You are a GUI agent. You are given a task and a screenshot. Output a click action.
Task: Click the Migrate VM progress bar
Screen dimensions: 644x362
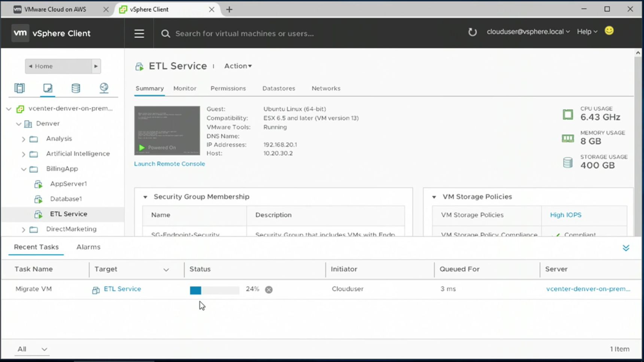[214, 290]
